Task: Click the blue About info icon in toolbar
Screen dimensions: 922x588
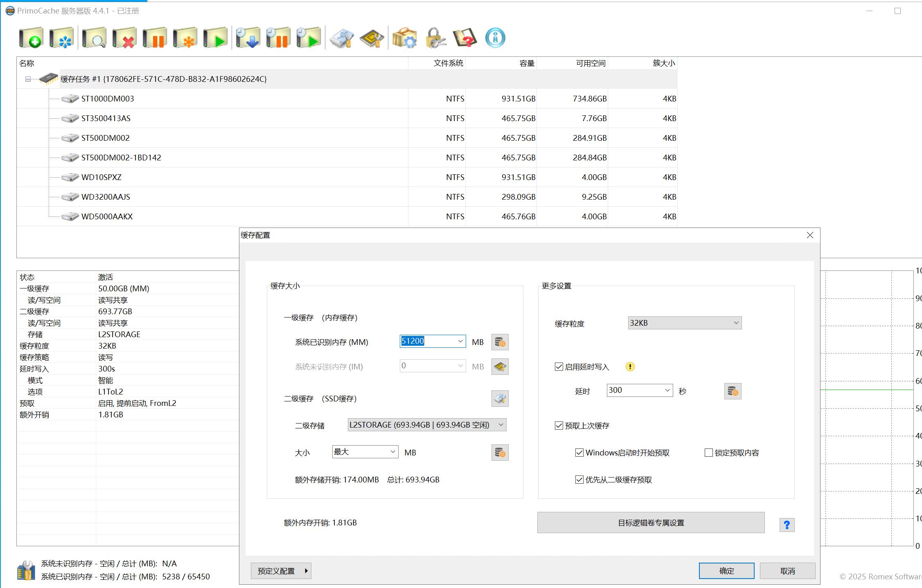Action: (x=495, y=38)
